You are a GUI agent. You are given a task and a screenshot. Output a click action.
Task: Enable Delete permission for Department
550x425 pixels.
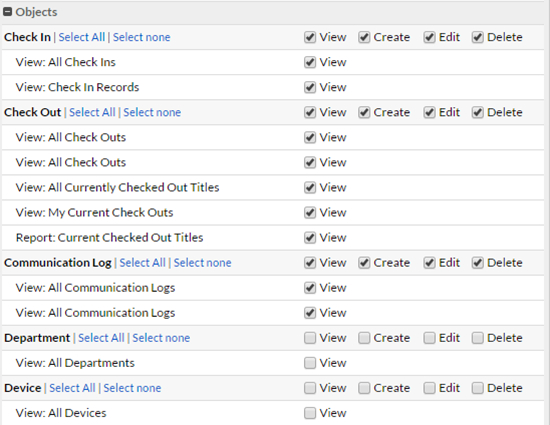click(x=478, y=338)
